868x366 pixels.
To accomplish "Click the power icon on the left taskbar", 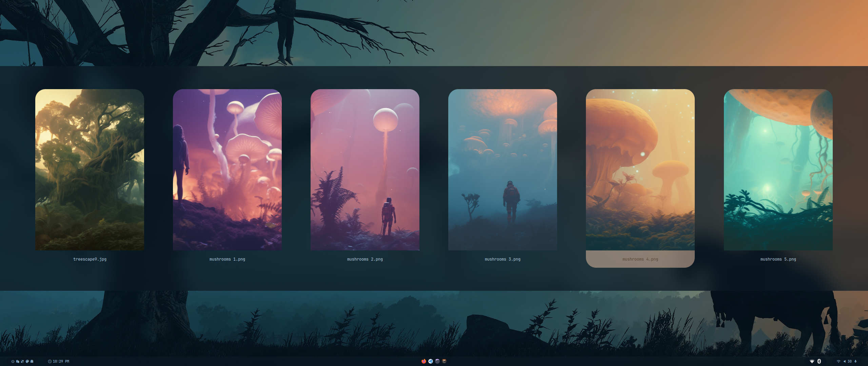I will coord(13,361).
